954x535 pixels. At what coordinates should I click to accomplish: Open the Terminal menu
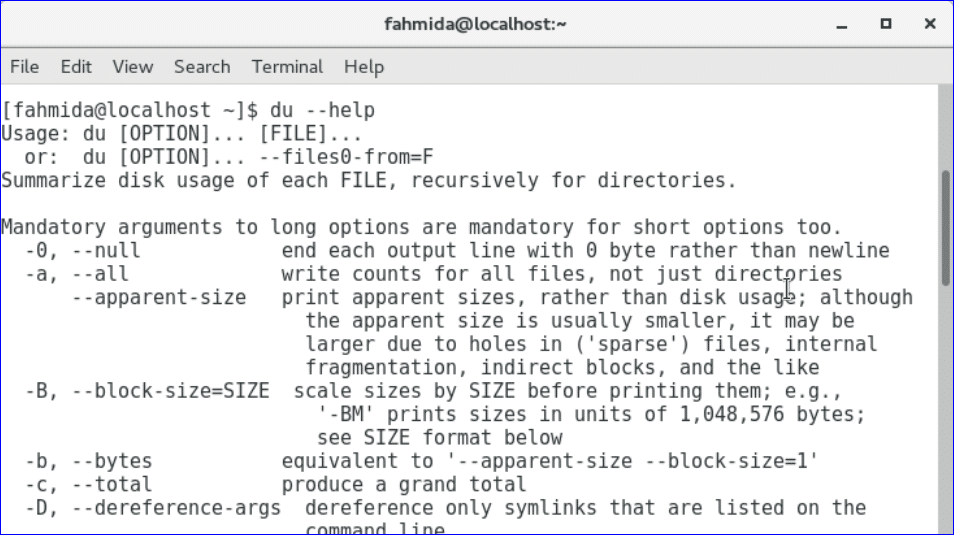(x=287, y=67)
